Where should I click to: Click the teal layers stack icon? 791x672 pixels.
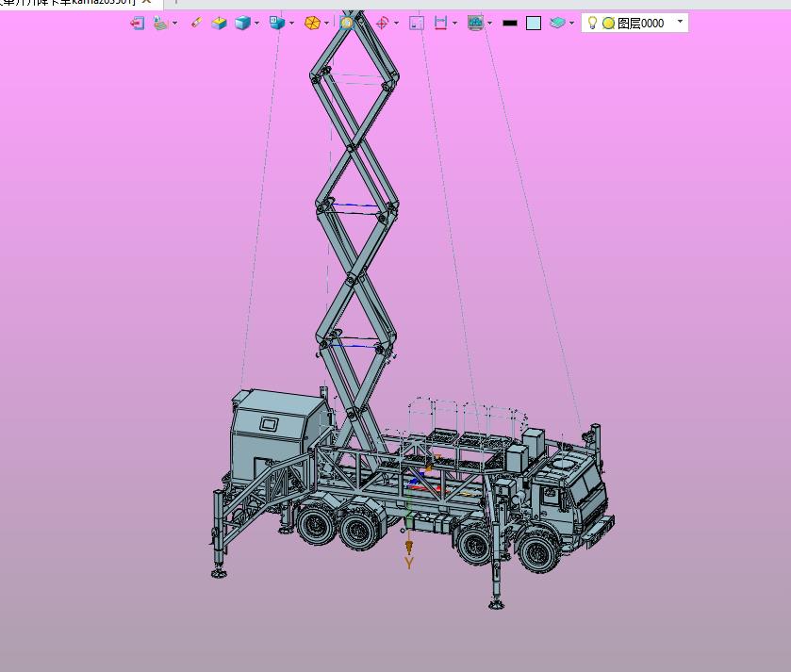point(557,24)
